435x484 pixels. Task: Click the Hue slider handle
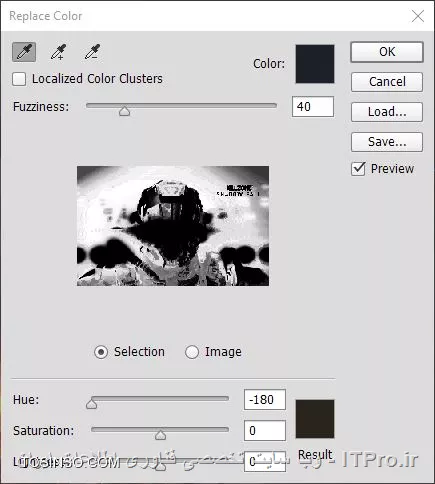(x=91, y=404)
